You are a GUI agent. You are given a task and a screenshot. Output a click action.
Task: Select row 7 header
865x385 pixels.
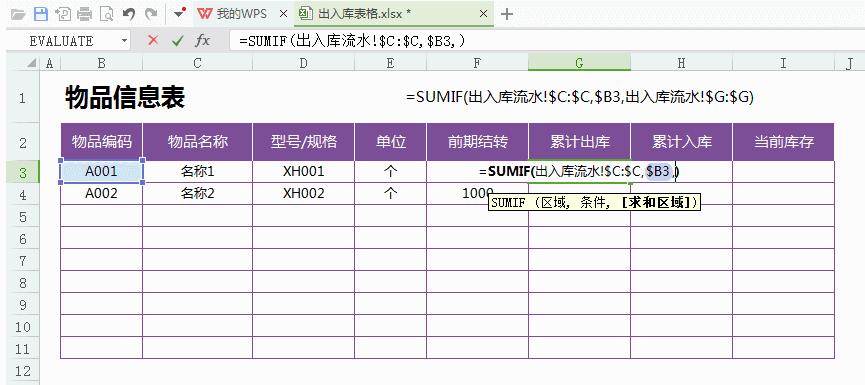(x=23, y=260)
